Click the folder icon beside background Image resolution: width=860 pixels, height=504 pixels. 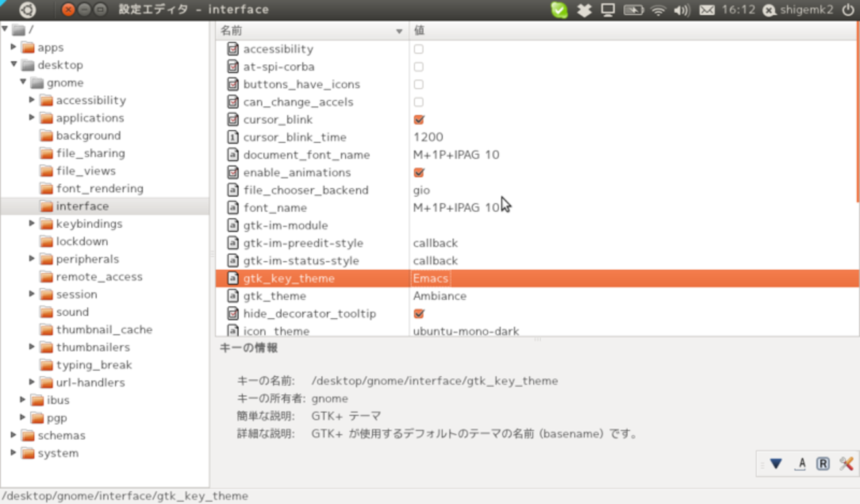pyautogui.click(x=46, y=136)
